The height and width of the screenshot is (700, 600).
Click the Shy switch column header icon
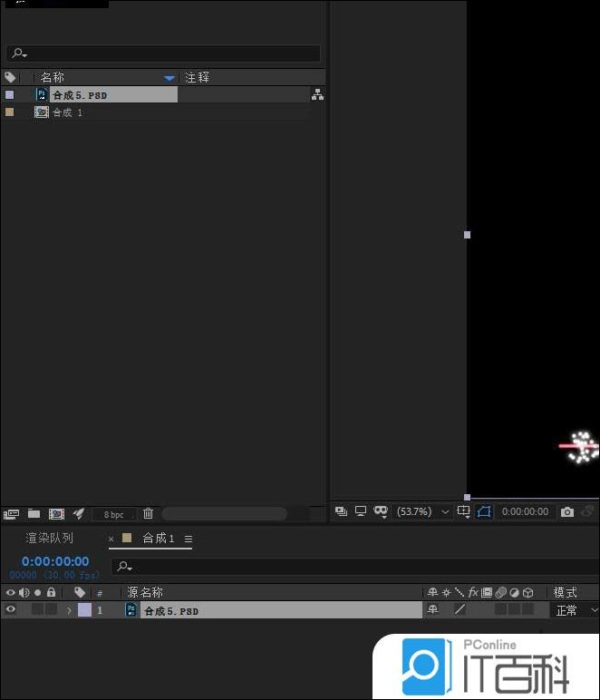click(432, 592)
